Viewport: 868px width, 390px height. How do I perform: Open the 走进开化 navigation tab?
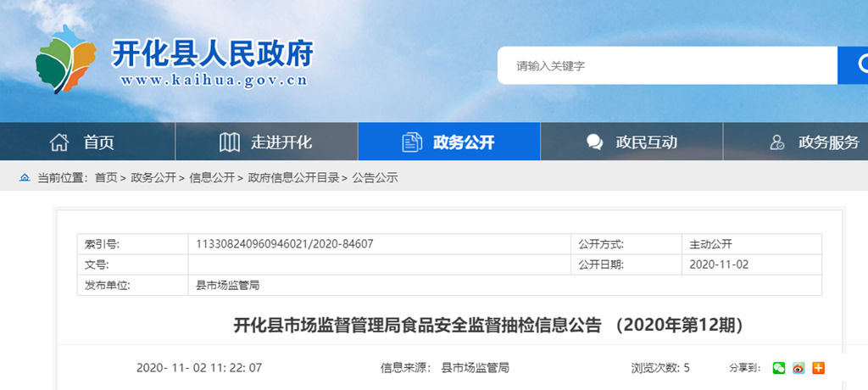[x=267, y=142]
